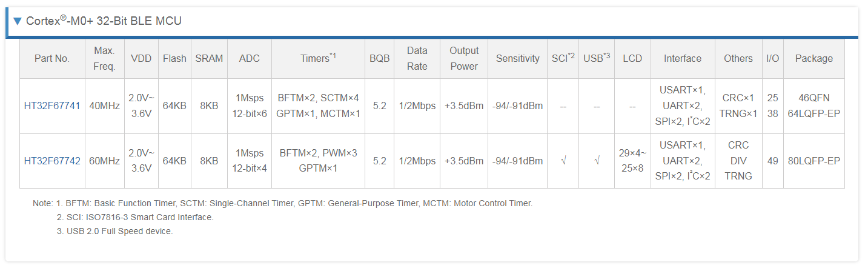
Task: Click the Interface column header
Action: [683, 59]
